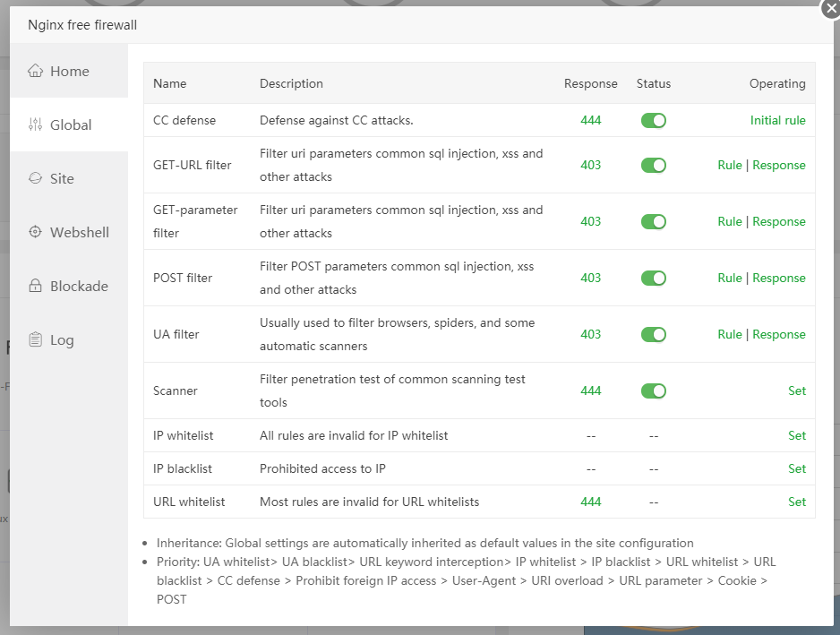
Task: Open Rule link for GET-URL filter
Action: tap(729, 165)
